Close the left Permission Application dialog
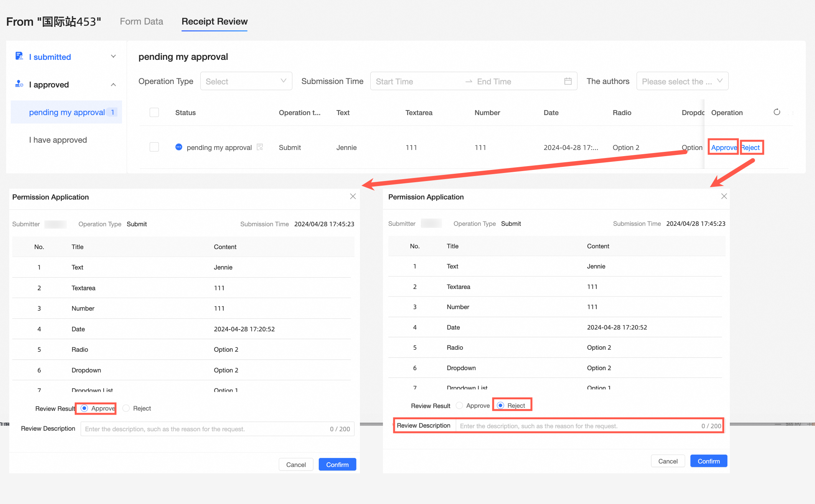Image resolution: width=815 pixels, height=504 pixels. point(353,196)
